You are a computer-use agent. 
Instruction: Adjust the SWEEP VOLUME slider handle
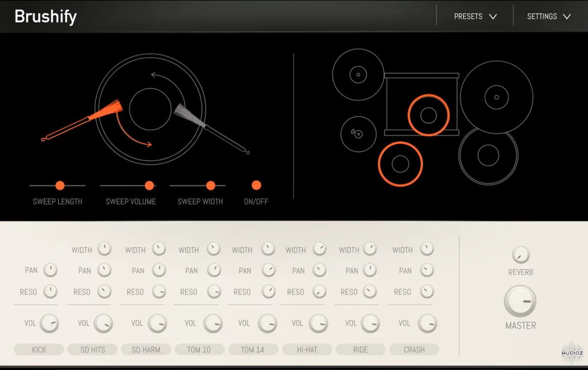tap(149, 185)
